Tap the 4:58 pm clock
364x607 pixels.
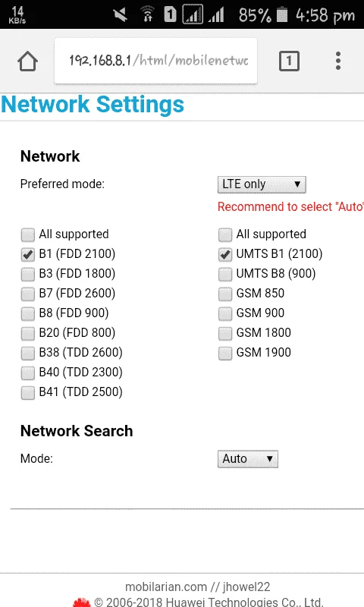(x=325, y=15)
